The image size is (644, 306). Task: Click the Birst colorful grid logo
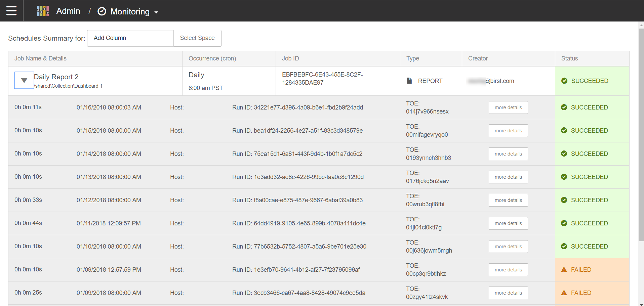[43, 11]
